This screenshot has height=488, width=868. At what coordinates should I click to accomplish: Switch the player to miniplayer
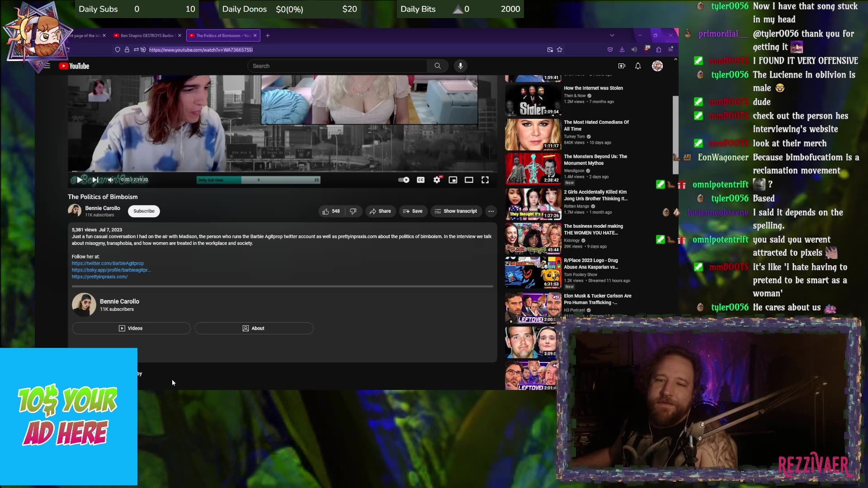[x=453, y=180]
